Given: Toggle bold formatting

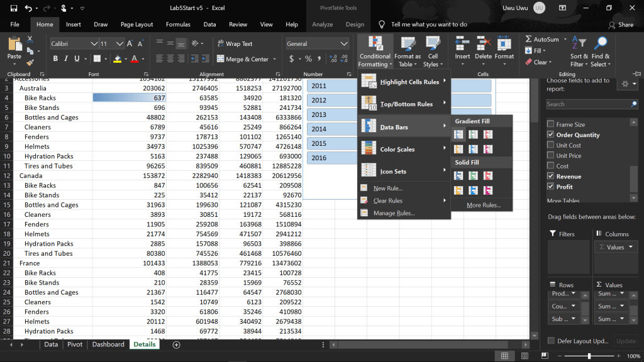Looking at the screenshot, I should click(55, 59).
